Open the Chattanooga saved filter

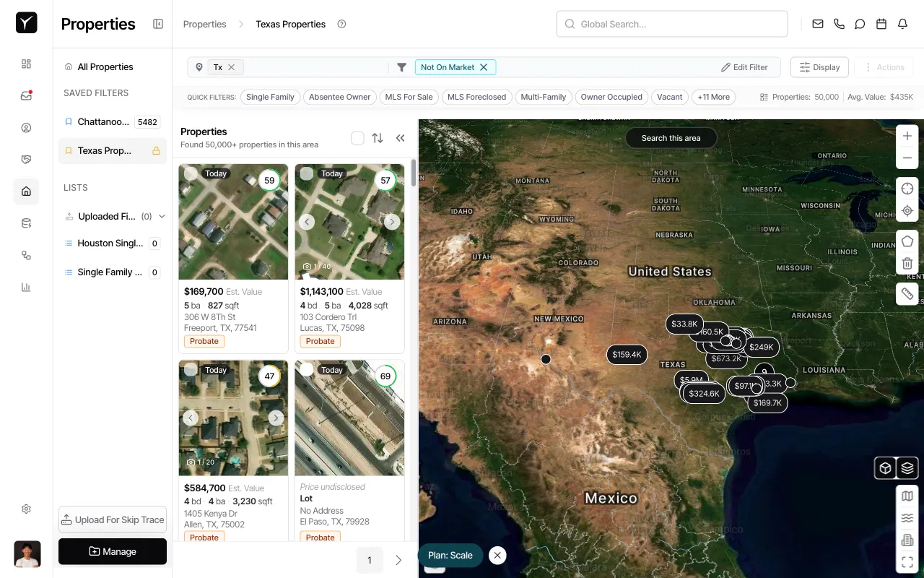(103, 122)
